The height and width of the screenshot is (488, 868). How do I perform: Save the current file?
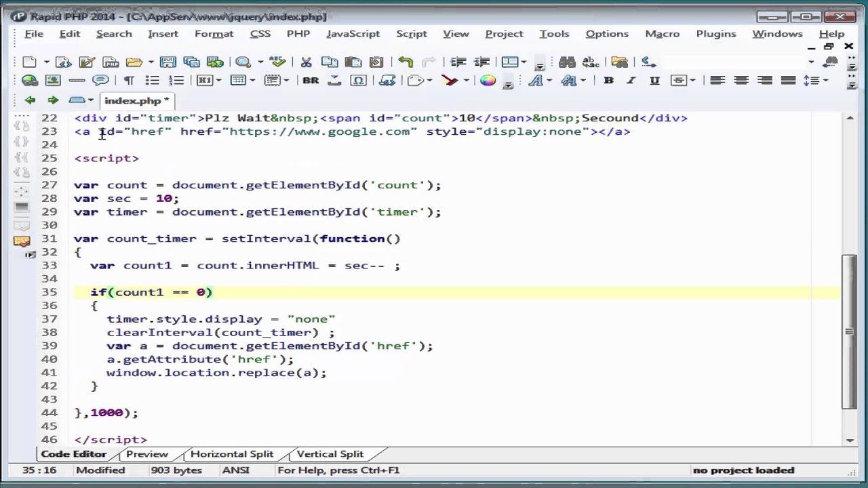click(168, 62)
